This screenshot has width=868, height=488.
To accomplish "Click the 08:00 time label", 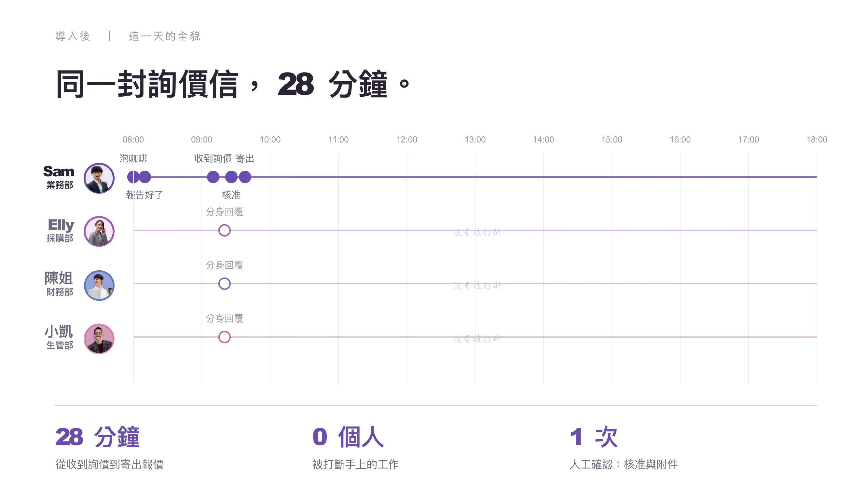I will [133, 140].
